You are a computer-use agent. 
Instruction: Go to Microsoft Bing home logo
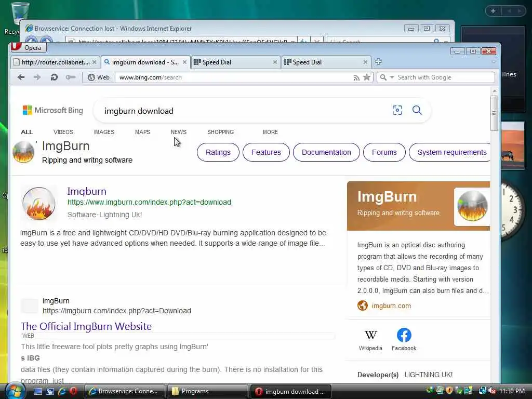click(x=52, y=110)
